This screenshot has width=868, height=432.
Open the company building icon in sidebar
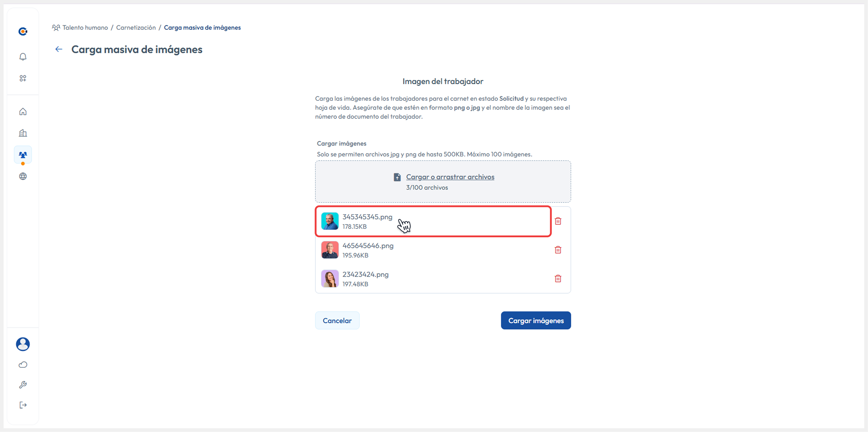point(23,133)
